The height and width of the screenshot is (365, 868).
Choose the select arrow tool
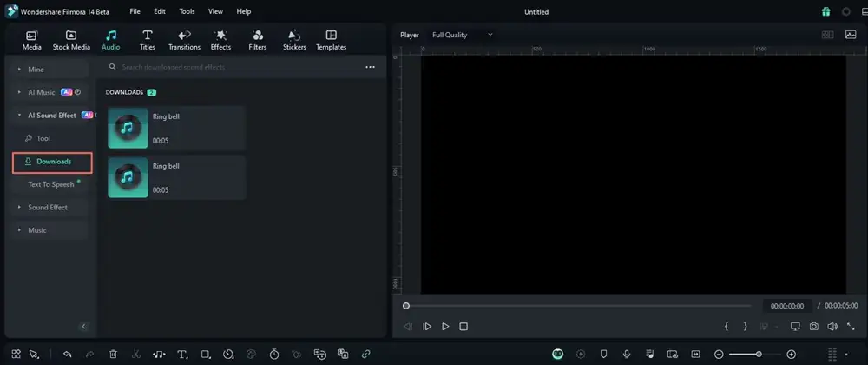point(34,354)
